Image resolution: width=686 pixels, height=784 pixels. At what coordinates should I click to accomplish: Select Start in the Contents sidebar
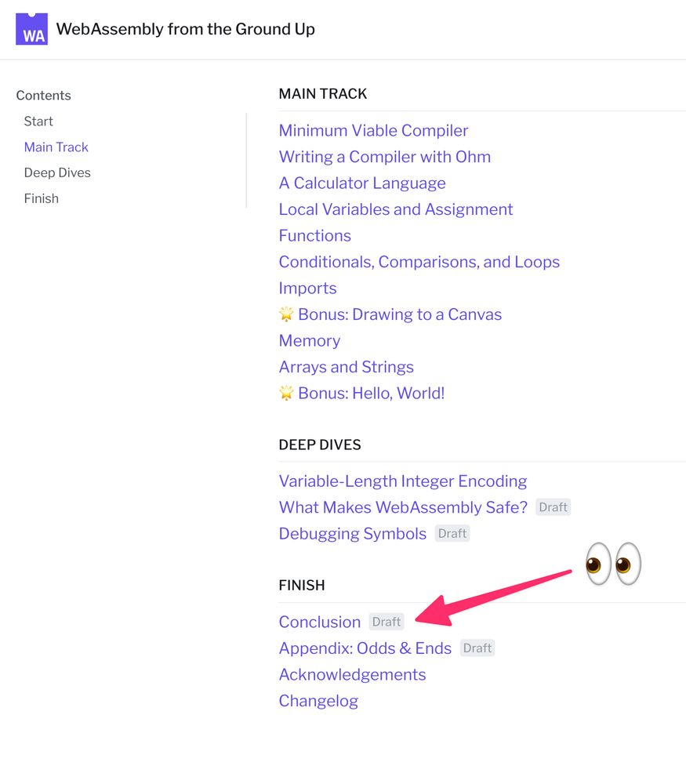tap(38, 121)
